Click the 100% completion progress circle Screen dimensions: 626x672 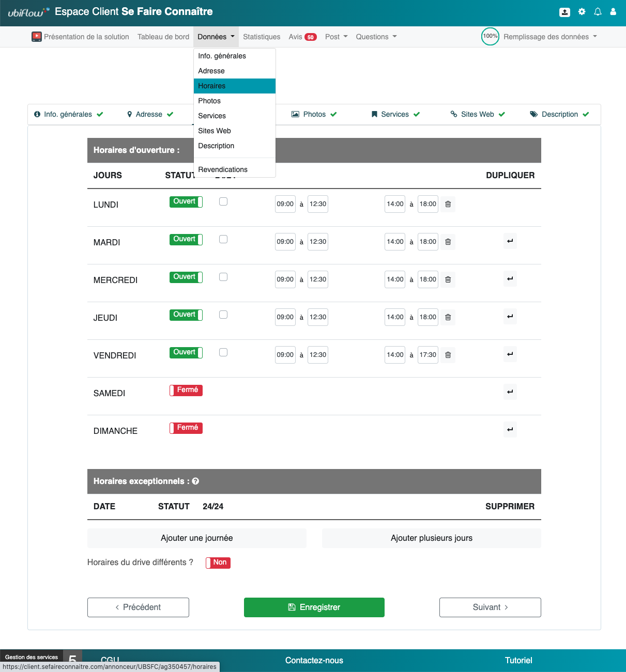tap(490, 36)
